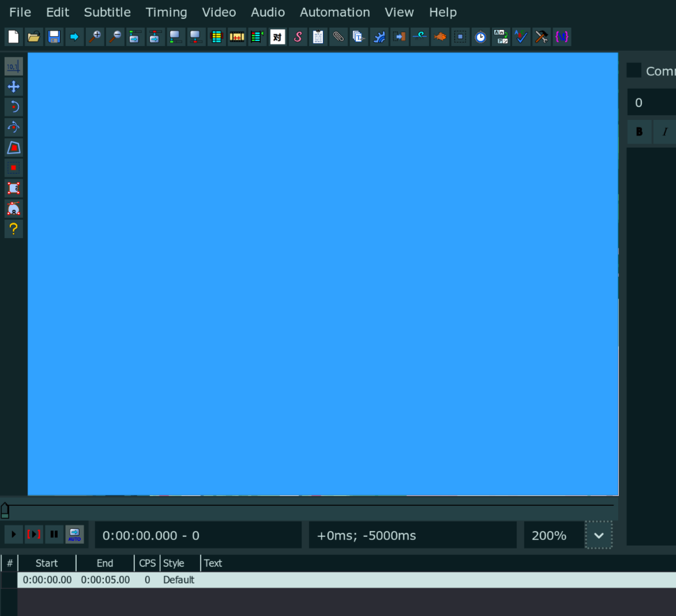Create a new subtitles file
The image size is (676, 616).
[x=13, y=37]
